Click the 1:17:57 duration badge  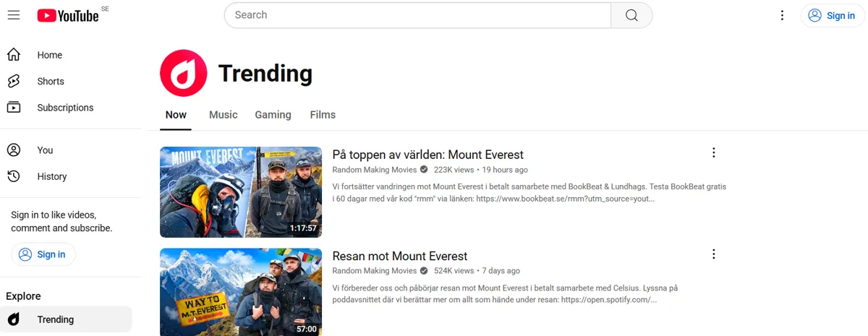point(303,228)
